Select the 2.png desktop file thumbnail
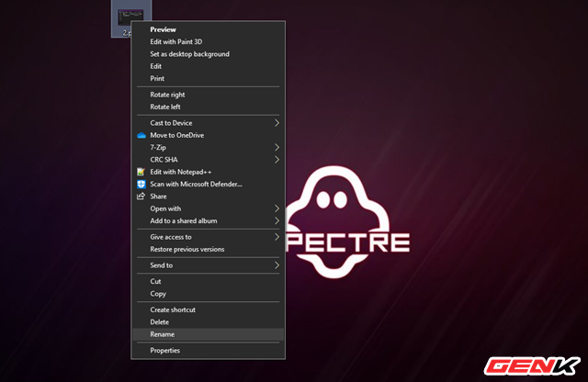This screenshot has width=588, height=382. tap(130, 17)
